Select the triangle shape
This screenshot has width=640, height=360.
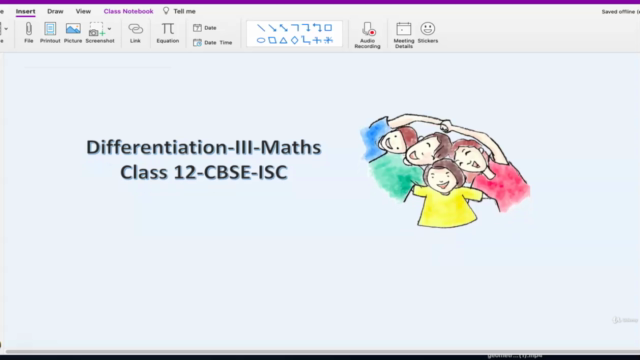tap(284, 40)
